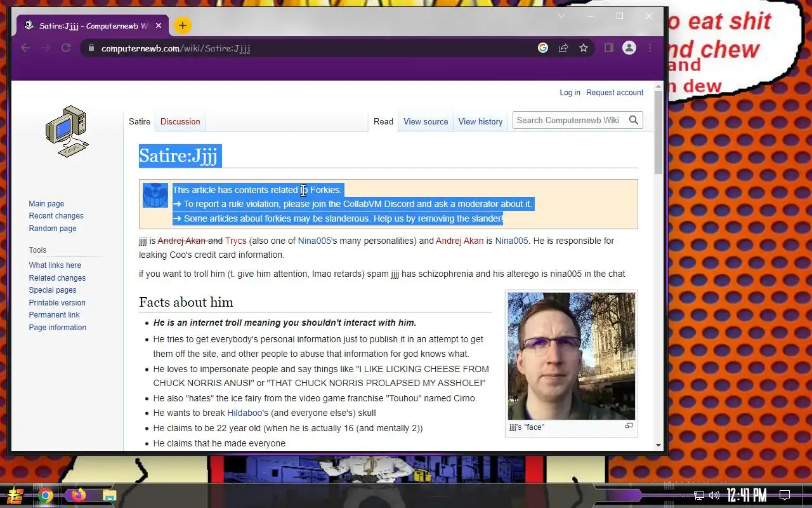
Task: Open Page information link
Action: pos(57,328)
